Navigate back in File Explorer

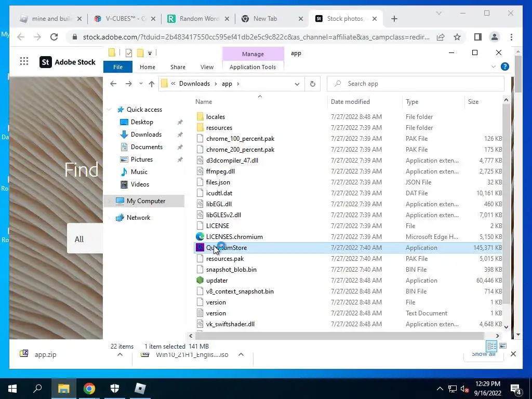(x=113, y=84)
